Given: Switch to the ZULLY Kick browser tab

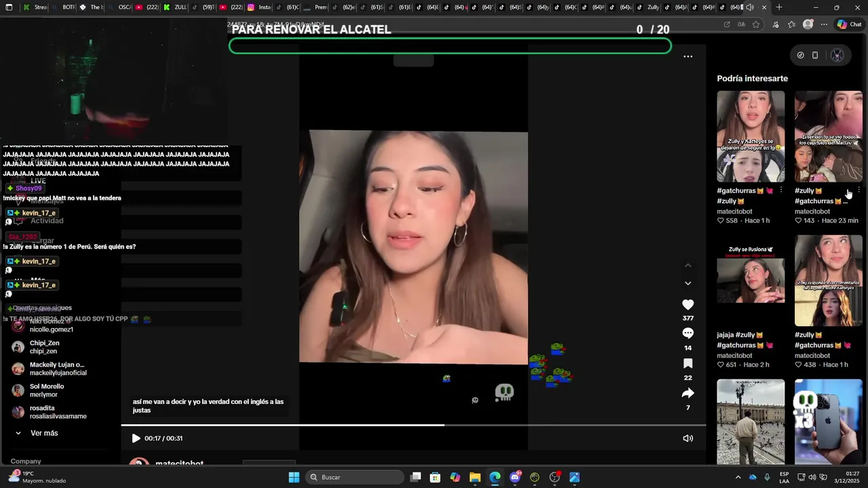Looking at the screenshot, I should [175, 7].
